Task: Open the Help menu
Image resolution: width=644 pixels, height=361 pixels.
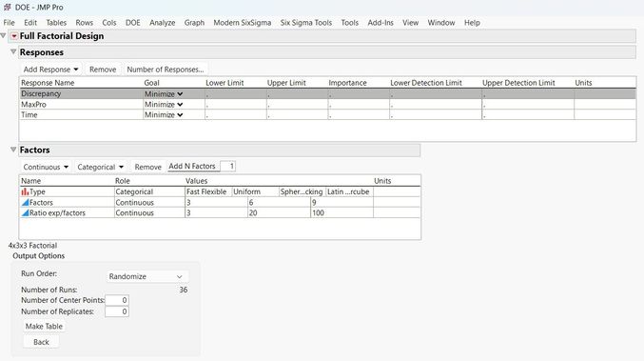Action: pyautogui.click(x=472, y=23)
